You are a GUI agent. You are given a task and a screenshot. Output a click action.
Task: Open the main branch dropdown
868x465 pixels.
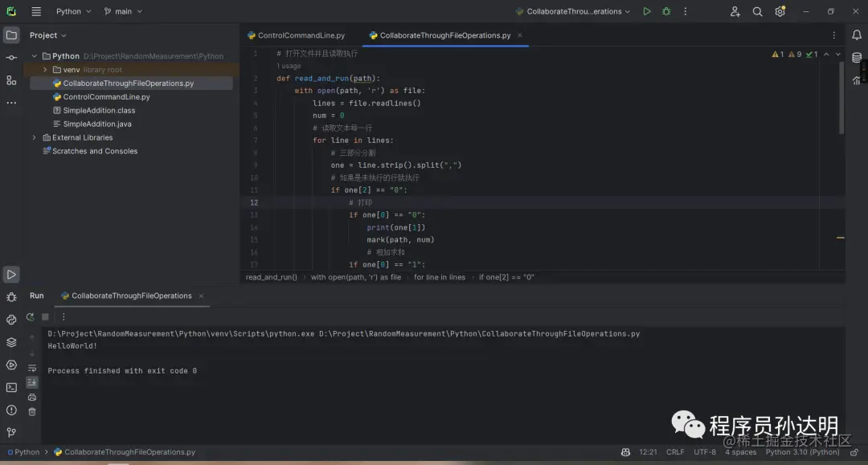tap(123, 11)
